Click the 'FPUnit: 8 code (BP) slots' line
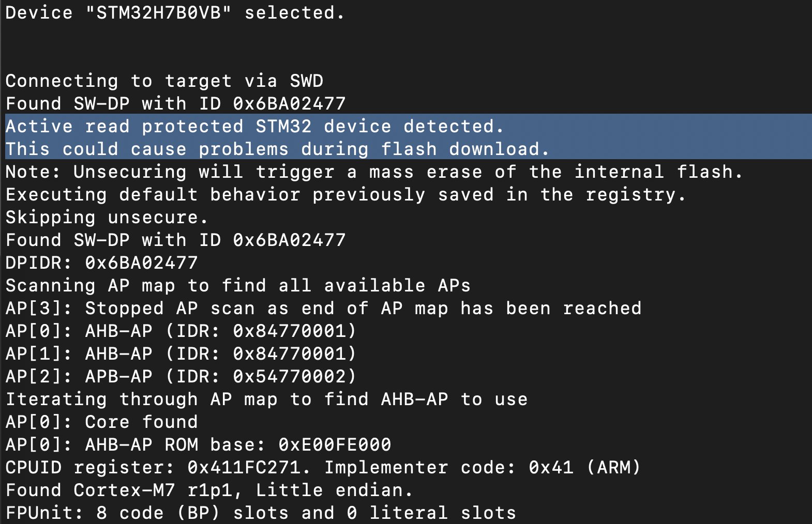 261,513
